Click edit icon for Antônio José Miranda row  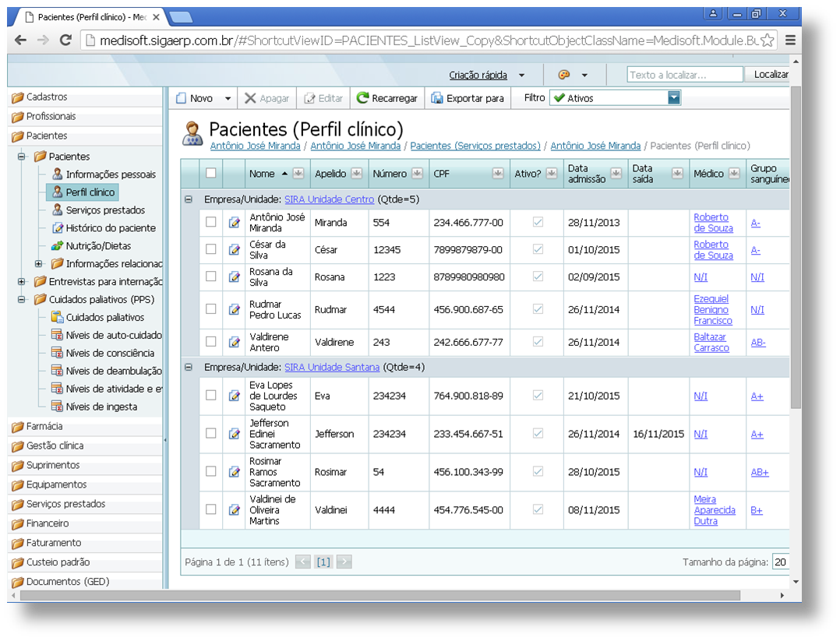(x=234, y=222)
